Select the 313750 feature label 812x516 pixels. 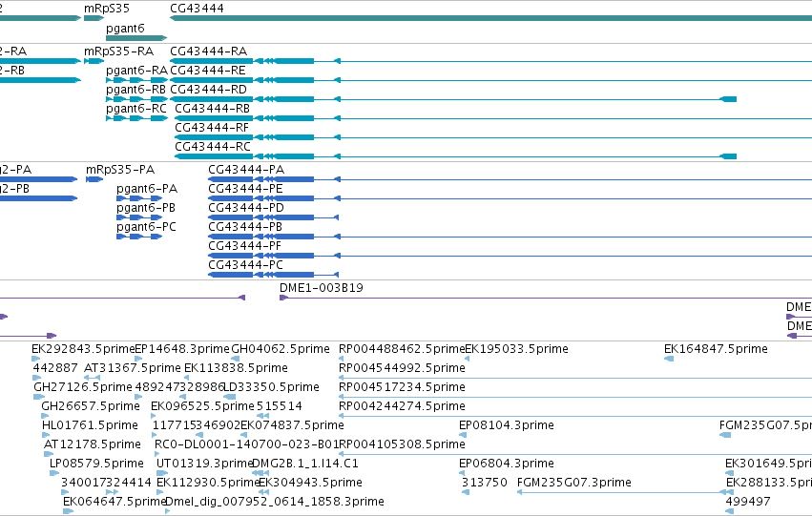click(x=485, y=483)
